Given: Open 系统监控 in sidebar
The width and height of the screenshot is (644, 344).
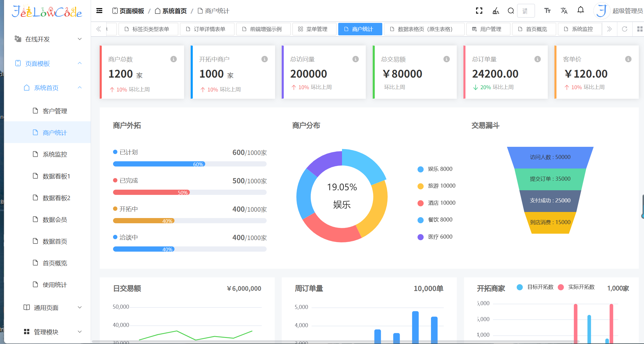Looking at the screenshot, I should 48,154.
